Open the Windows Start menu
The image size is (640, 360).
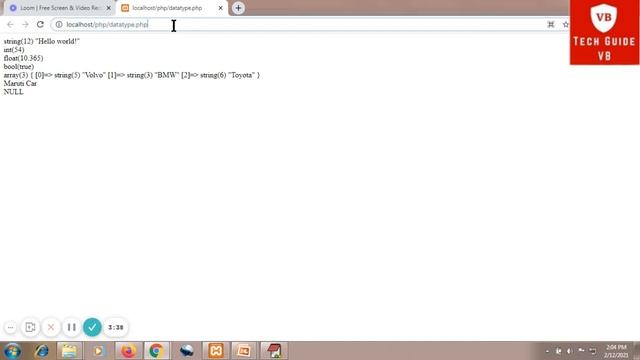click(x=12, y=351)
